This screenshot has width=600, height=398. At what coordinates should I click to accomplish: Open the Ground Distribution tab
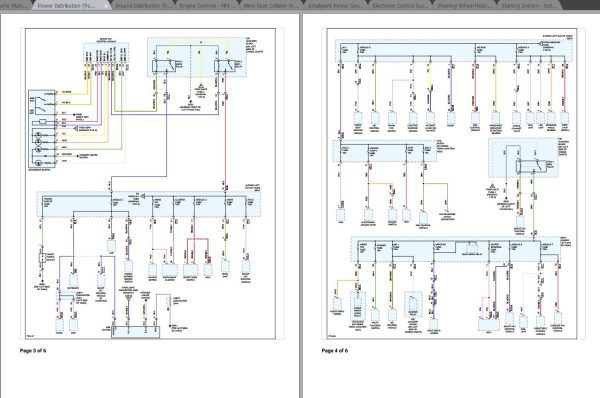click(x=143, y=5)
